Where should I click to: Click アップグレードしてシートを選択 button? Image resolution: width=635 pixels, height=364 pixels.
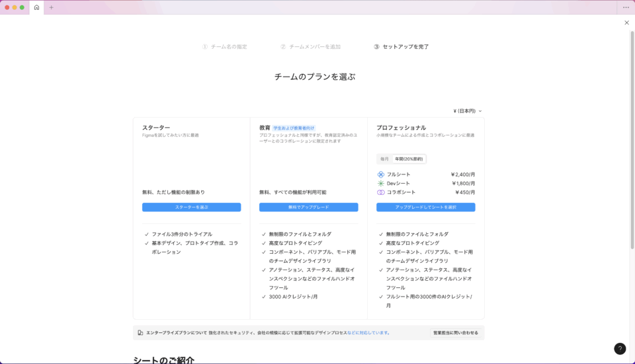click(x=425, y=207)
